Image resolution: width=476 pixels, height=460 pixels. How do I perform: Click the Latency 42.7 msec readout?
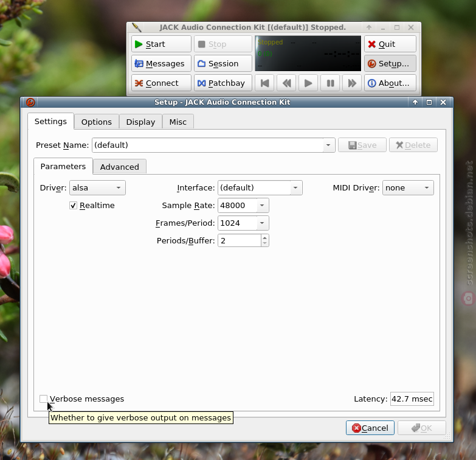[x=412, y=399]
